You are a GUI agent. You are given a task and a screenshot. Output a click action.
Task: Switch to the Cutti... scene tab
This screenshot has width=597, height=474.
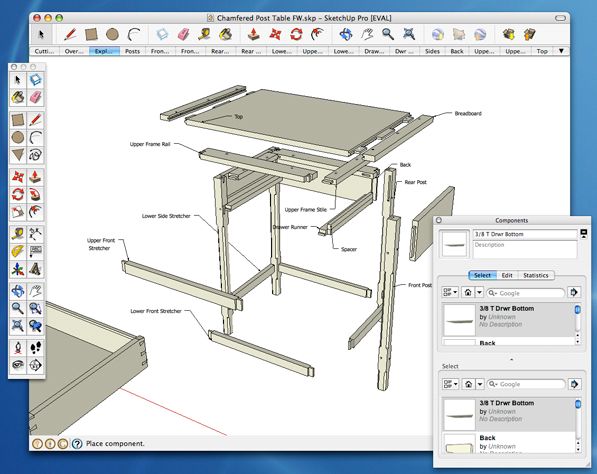45,51
